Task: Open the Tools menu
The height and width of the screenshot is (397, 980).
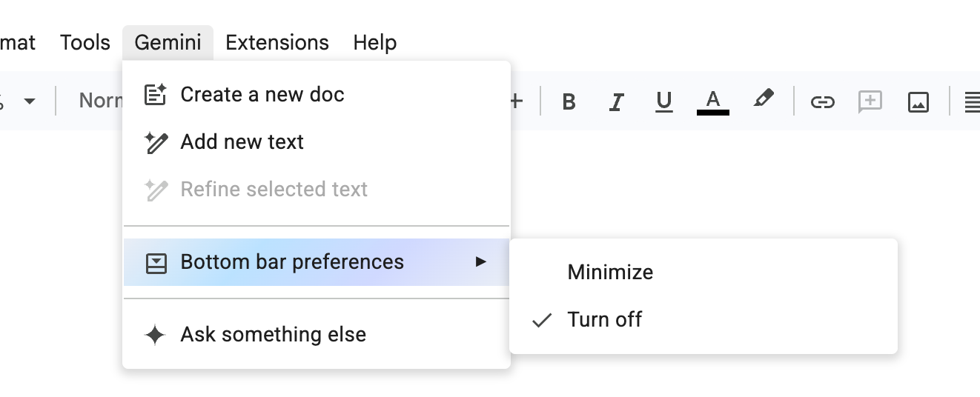Action: [x=85, y=43]
